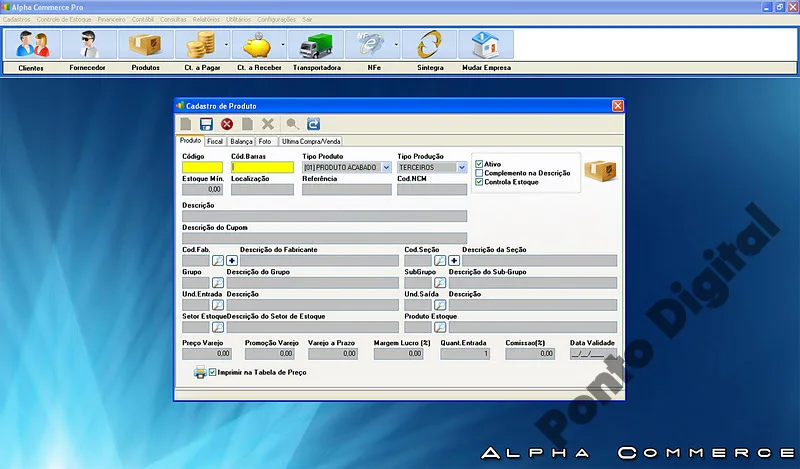The image size is (800, 469).
Task: Click the Margem Lucro (%) field
Action: pyautogui.click(x=398, y=354)
